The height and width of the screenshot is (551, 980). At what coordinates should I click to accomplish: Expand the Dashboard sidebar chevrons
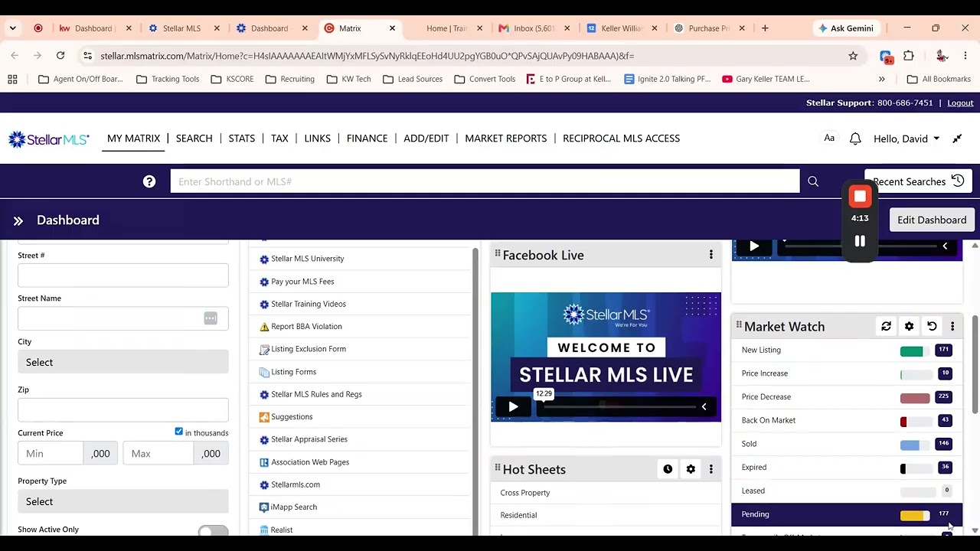pos(18,220)
